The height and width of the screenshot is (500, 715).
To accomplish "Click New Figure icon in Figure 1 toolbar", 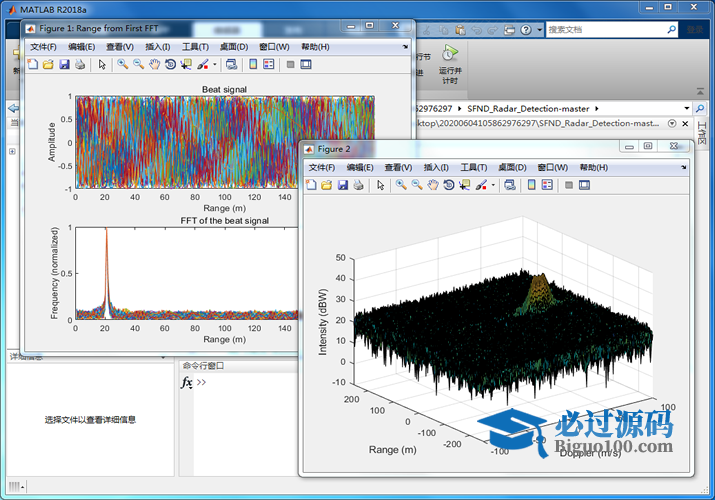I will click(x=32, y=65).
